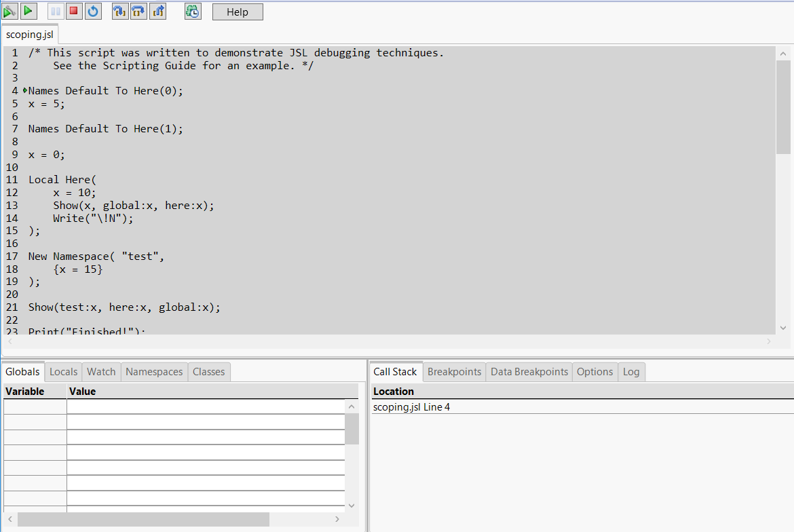Stop the debugger with the red square icon
Viewport: 794px width, 532px height.
pos(75,11)
